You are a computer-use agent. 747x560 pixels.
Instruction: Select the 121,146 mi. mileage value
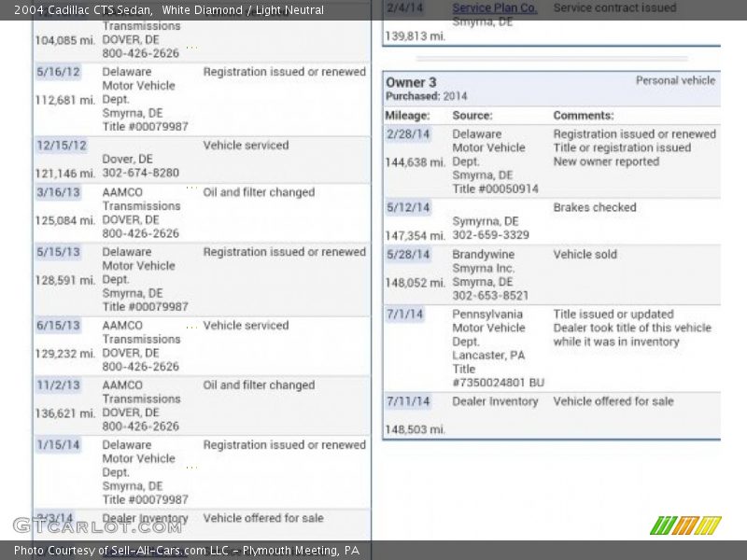[64, 174]
